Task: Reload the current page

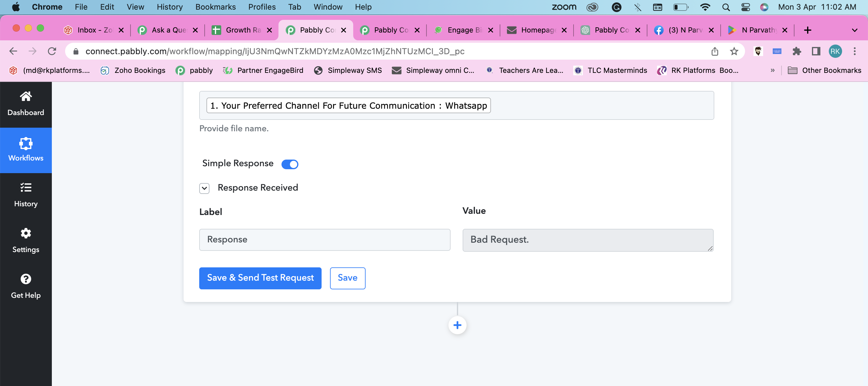Action: pos(52,51)
